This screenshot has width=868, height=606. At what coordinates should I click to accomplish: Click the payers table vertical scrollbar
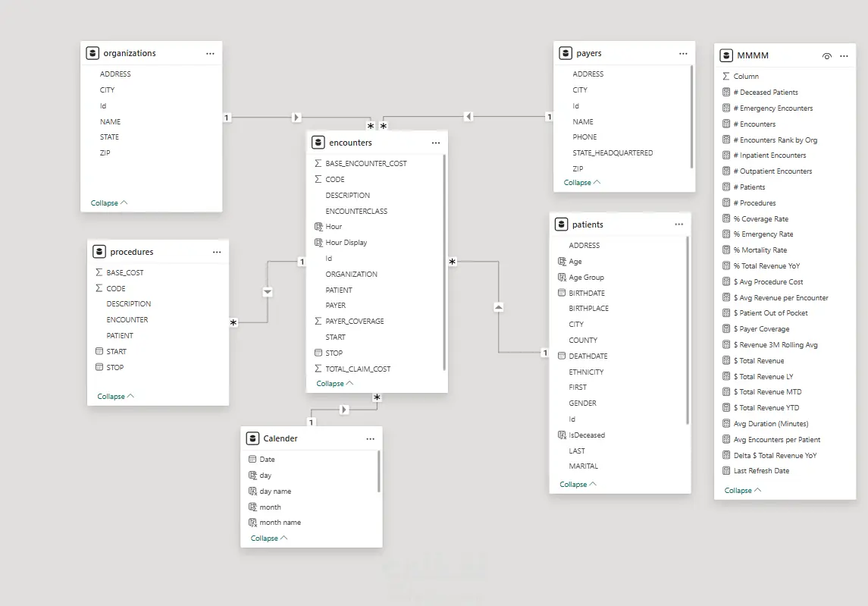pyautogui.click(x=691, y=117)
